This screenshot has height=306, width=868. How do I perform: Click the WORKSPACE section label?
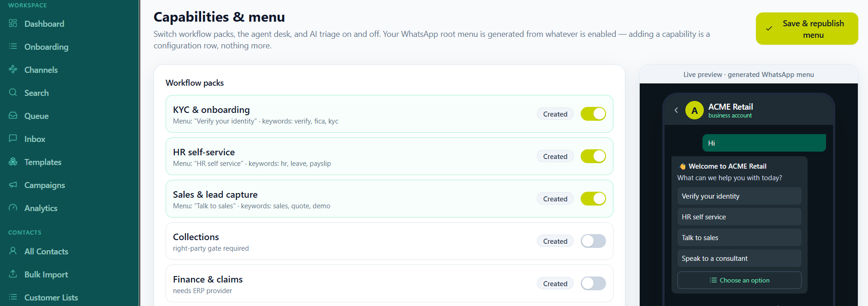click(x=28, y=6)
